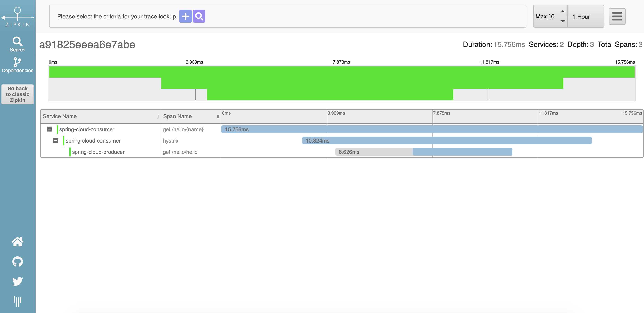Add a search criterion with plus button
644x313 pixels.
(186, 16)
